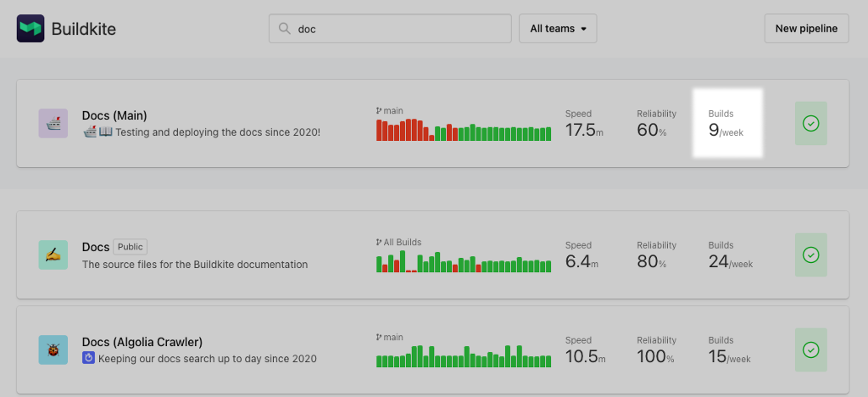Click the Docs speed 6.4m value
Viewport: 868px width, 397px height.
[581, 261]
